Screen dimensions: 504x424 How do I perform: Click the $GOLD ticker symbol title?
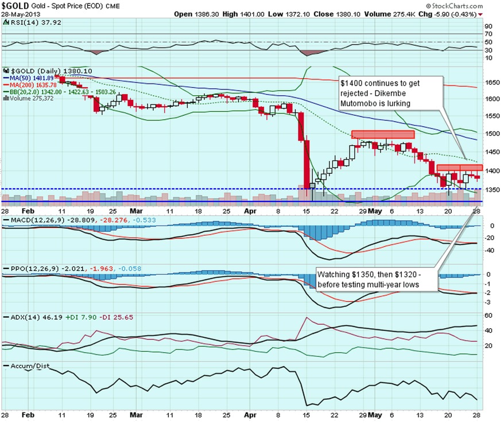[17, 5]
